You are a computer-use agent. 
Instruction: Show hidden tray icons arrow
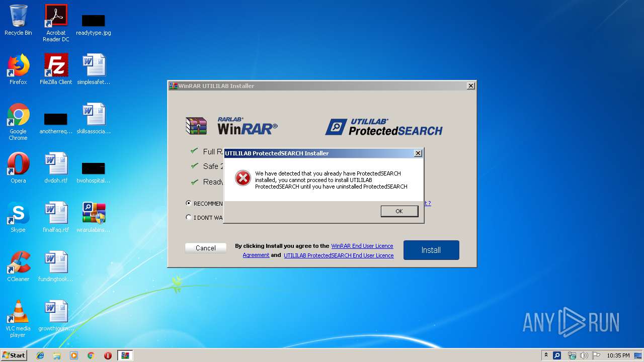click(x=546, y=355)
